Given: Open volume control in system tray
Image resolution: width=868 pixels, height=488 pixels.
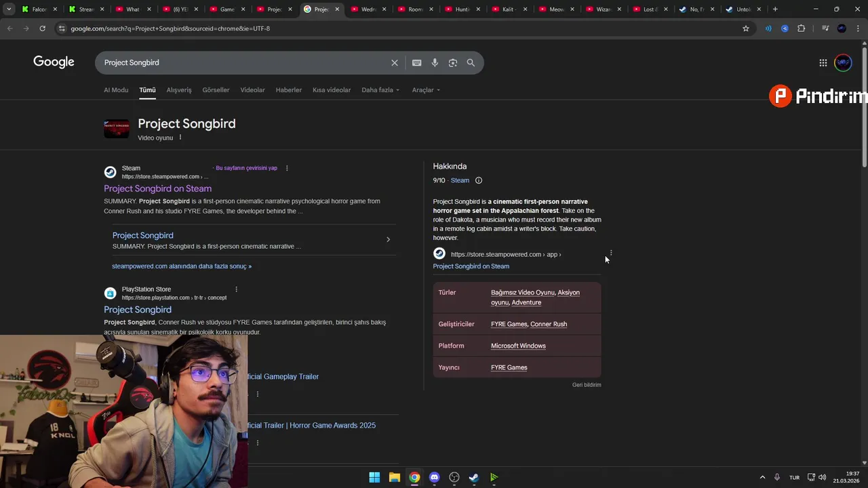Looking at the screenshot, I should point(823,477).
